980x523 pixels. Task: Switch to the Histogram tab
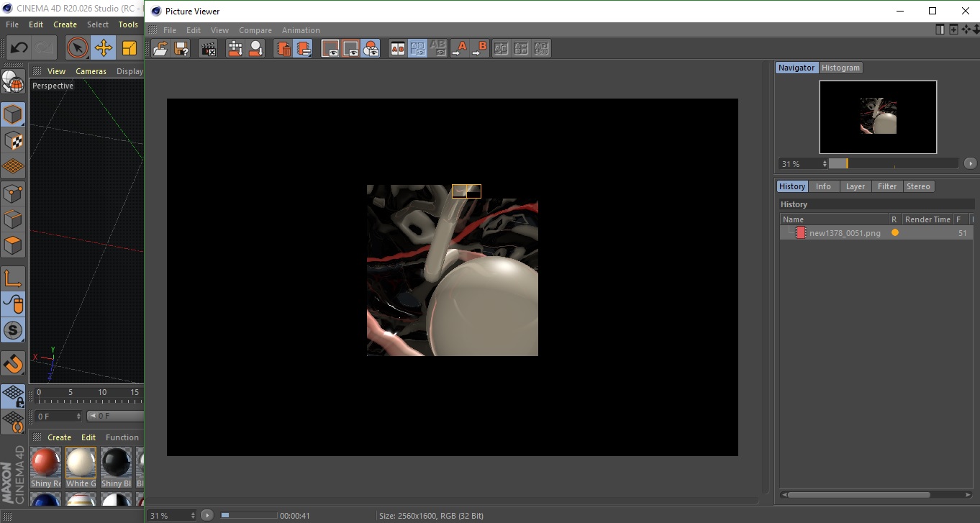[x=840, y=68]
